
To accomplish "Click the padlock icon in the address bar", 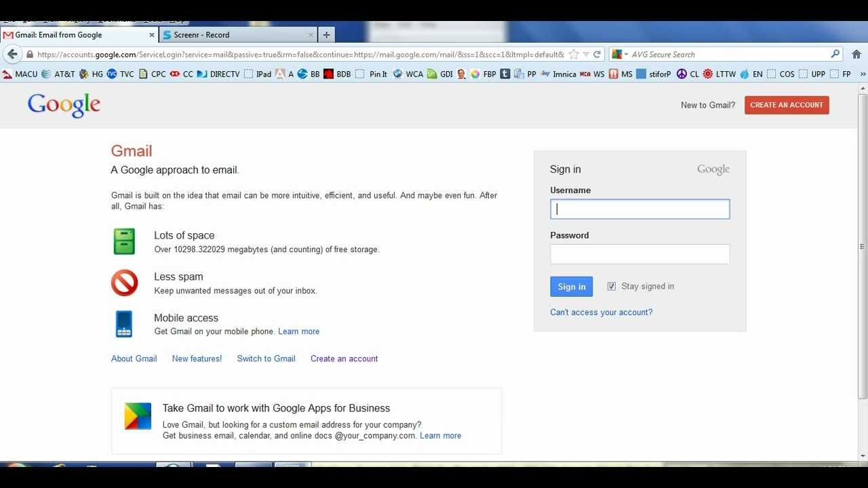I will (29, 55).
